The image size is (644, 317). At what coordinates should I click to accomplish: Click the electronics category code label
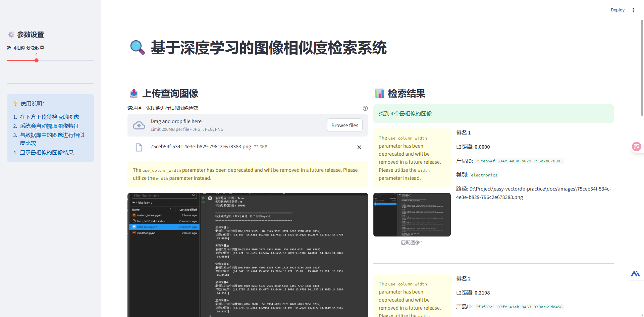484,175
